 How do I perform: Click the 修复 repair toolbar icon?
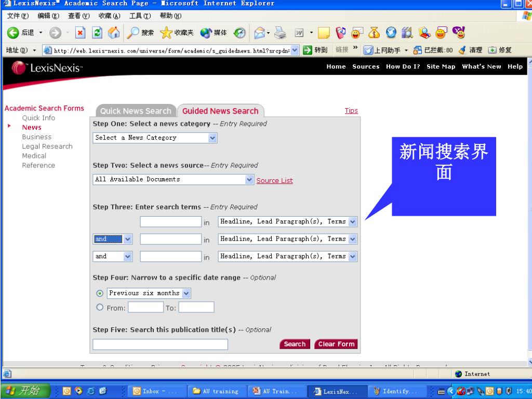(492, 50)
